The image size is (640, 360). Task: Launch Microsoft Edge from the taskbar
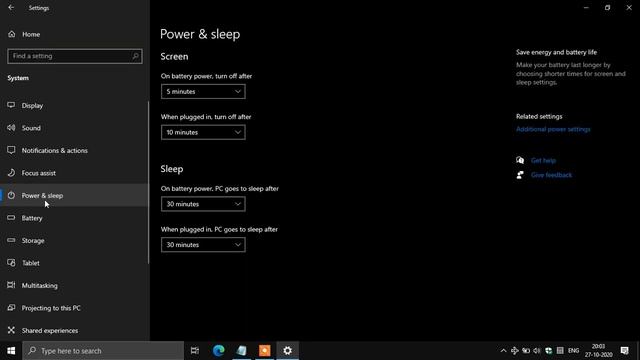tap(219, 351)
